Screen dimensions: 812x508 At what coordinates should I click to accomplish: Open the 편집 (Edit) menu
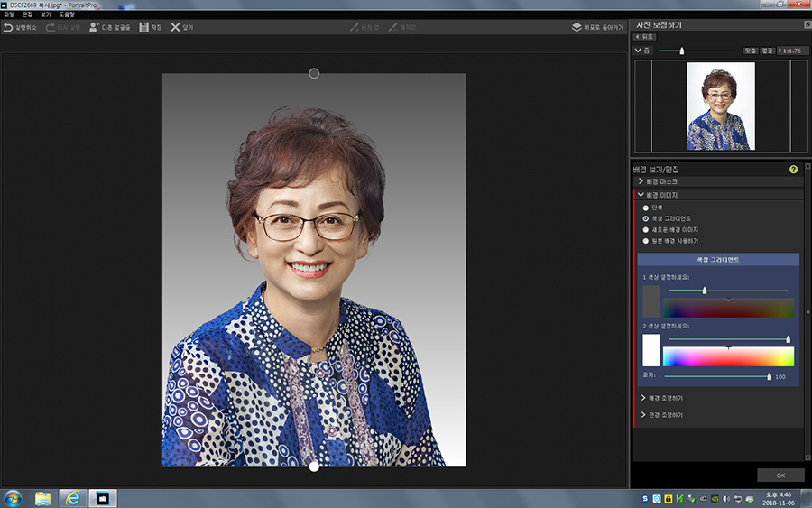tap(27, 14)
